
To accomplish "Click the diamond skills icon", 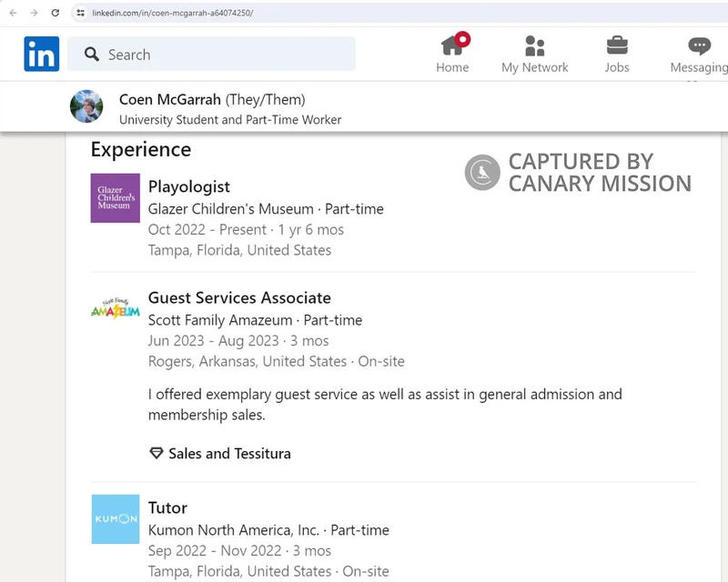I will click(157, 453).
